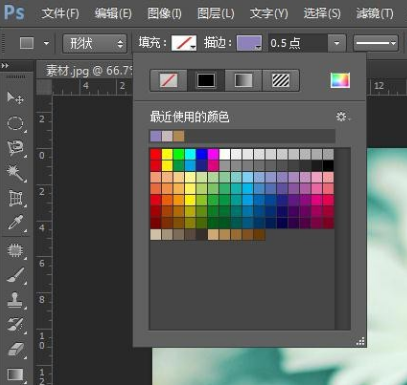This screenshot has width=407, height=385.
Task: Select the Brush tool
Action: coord(15,276)
